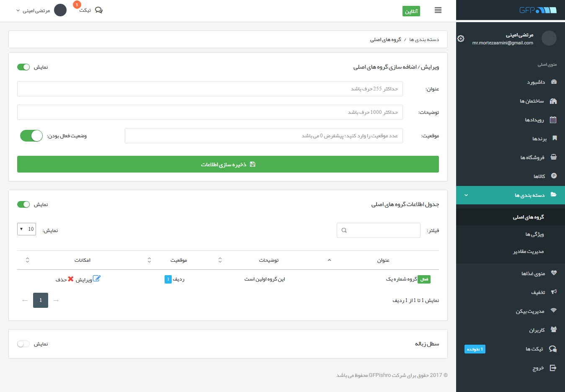Click the green آنلاین status button
The image size is (565, 392).
tap(411, 11)
